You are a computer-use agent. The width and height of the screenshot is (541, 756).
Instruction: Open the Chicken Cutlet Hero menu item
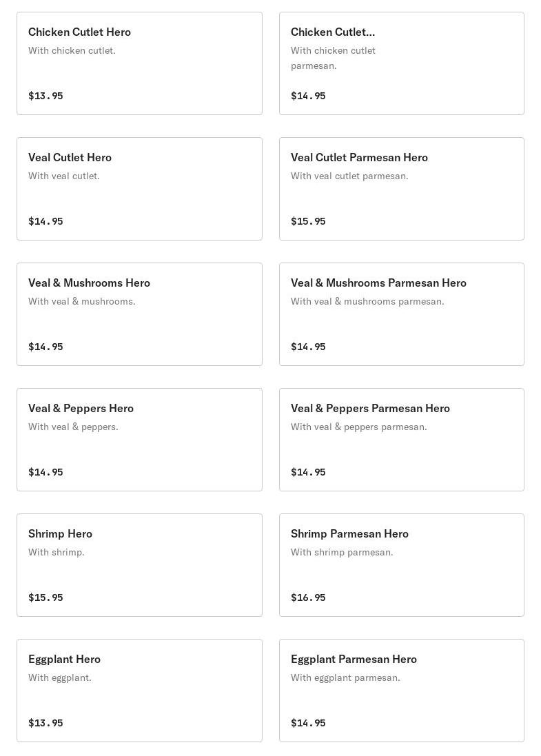139,63
